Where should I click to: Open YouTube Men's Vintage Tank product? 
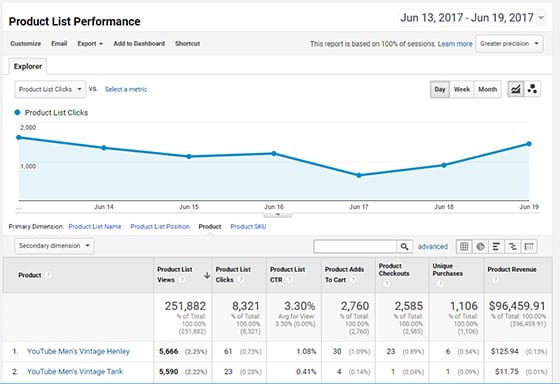75,371
